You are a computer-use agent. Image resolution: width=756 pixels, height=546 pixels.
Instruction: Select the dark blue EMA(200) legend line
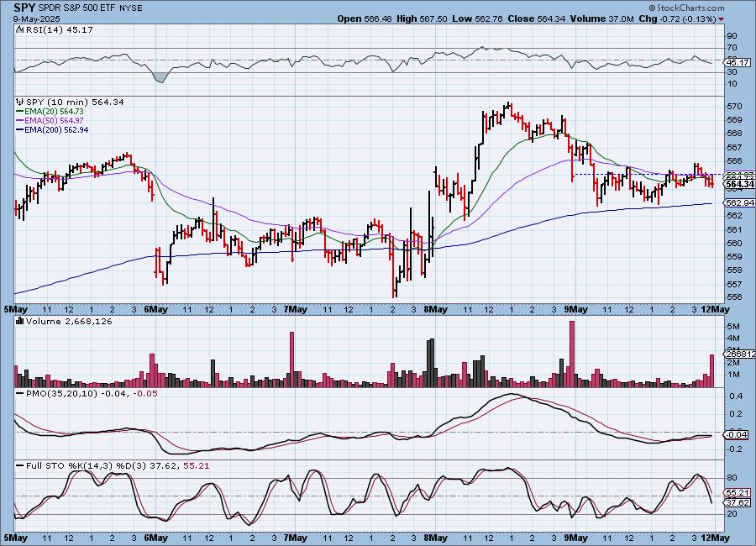click(x=19, y=129)
